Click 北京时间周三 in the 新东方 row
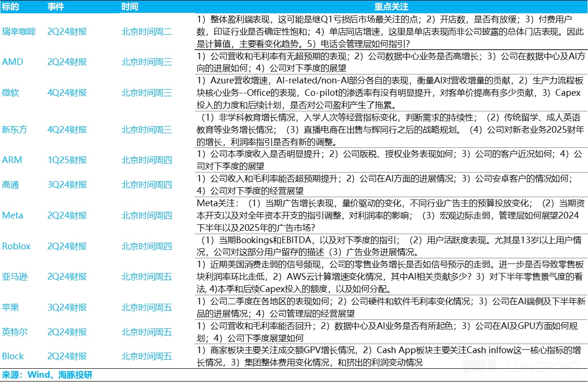588x382 pixels. (x=147, y=129)
